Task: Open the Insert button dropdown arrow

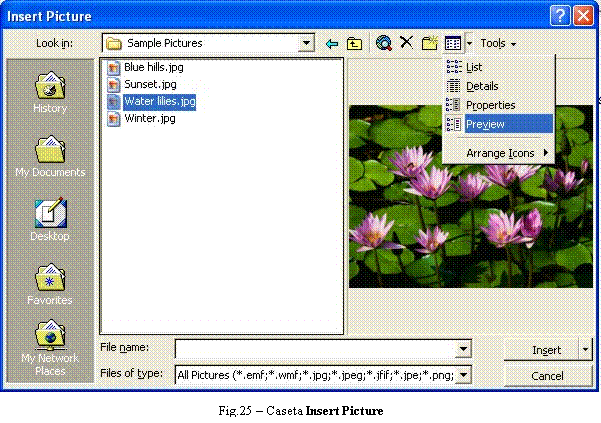Action: click(585, 350)
